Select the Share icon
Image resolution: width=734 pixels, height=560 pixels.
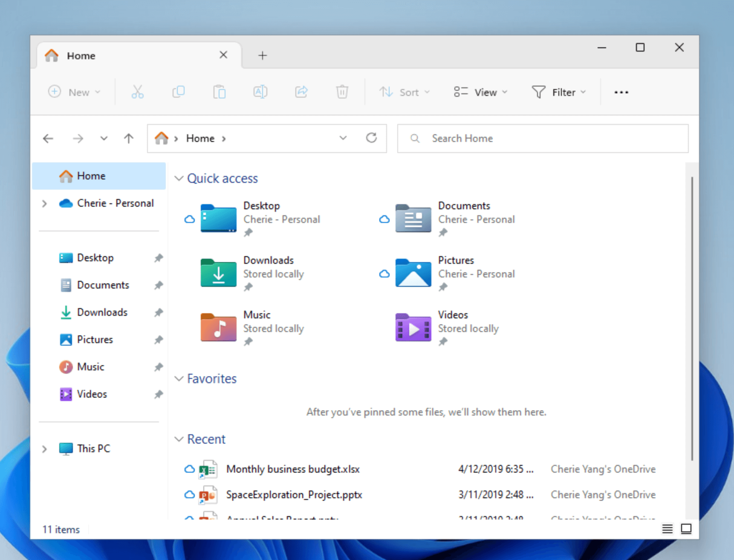pyautogui.click(x=301, y=92)
